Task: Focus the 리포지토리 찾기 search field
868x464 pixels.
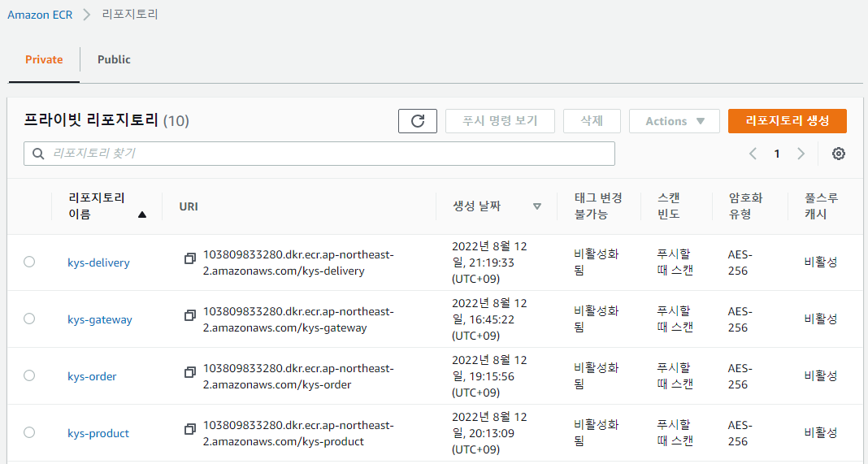Action: tap(319, 154)
